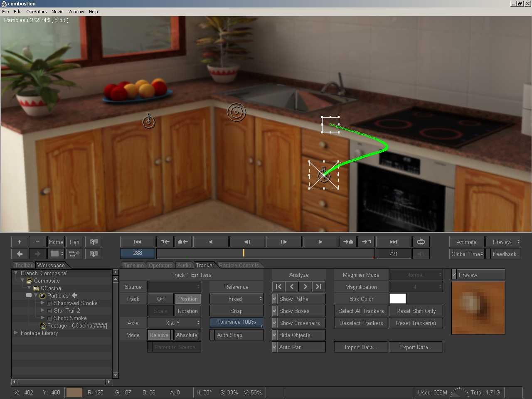Switch to the Particle Controls tab

click(x=239, y=265)
